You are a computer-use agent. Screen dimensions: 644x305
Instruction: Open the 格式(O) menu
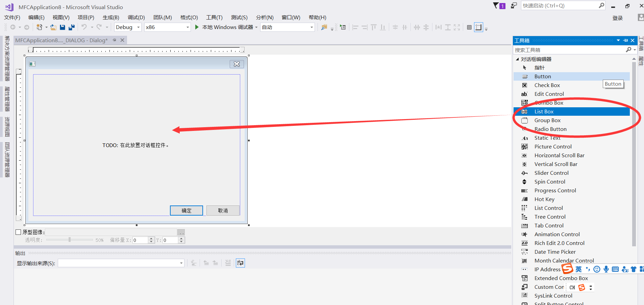click(x=189, y=18)
